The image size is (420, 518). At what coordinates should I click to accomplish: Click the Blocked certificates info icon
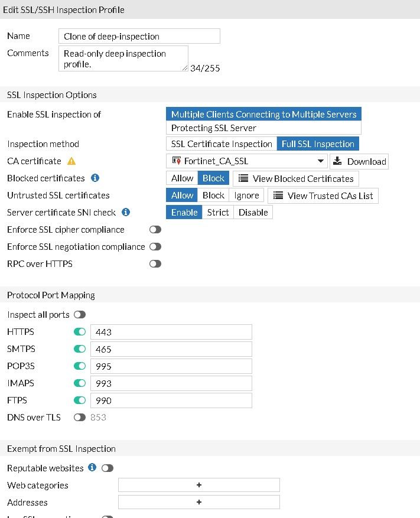[95, 178]
